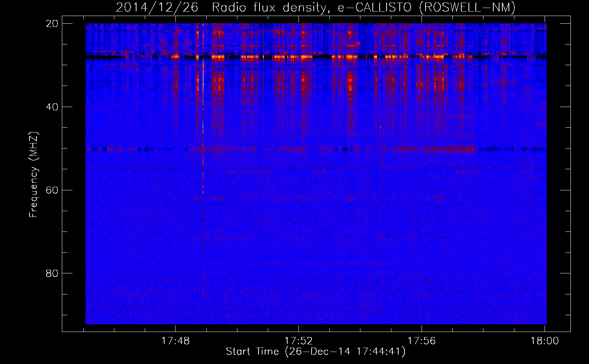Click the 18:00 time tick label
This screenshot has height=364, width=589.
point(545,341)
